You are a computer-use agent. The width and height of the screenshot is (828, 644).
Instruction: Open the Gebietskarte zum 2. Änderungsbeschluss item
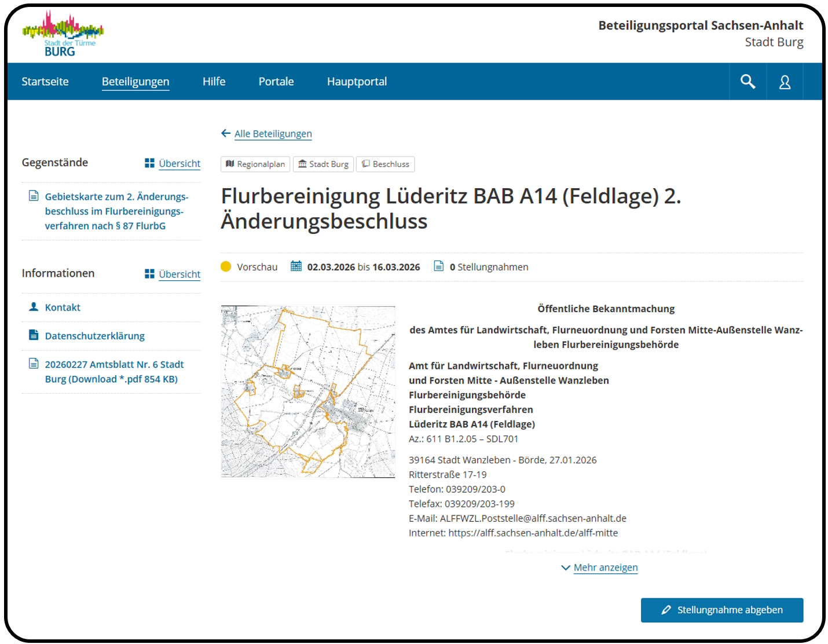116,211
